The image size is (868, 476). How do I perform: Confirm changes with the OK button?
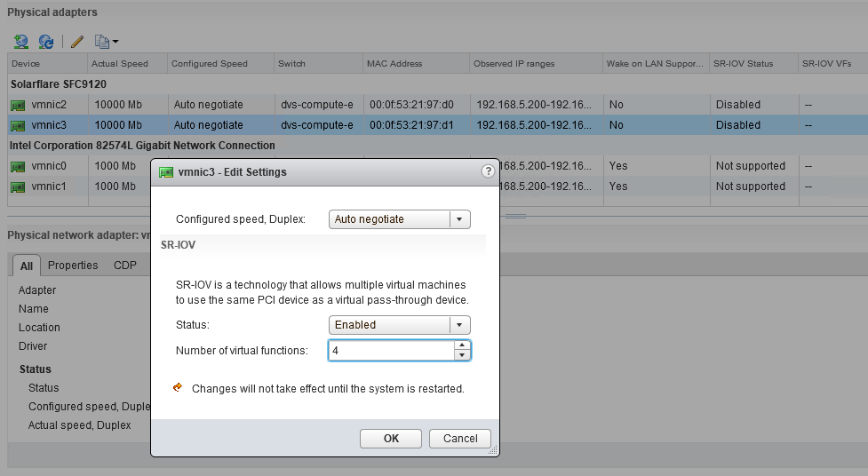click(x=391, y=439)
